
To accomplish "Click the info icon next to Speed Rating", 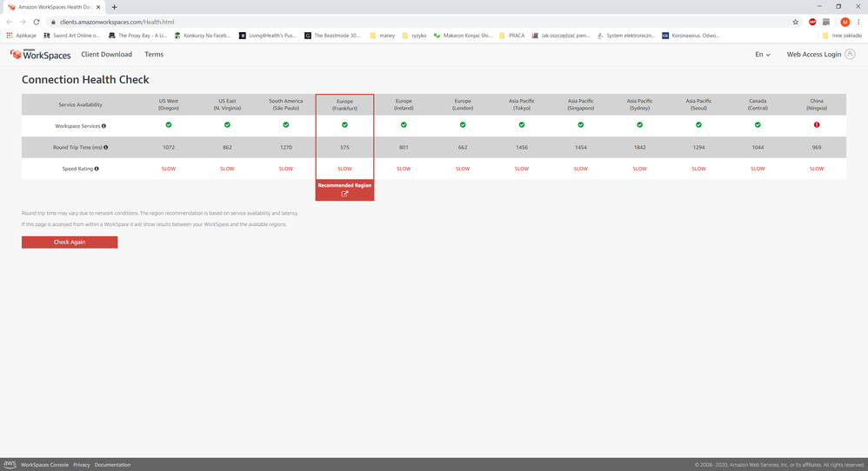I will click(x=97, y=169).
